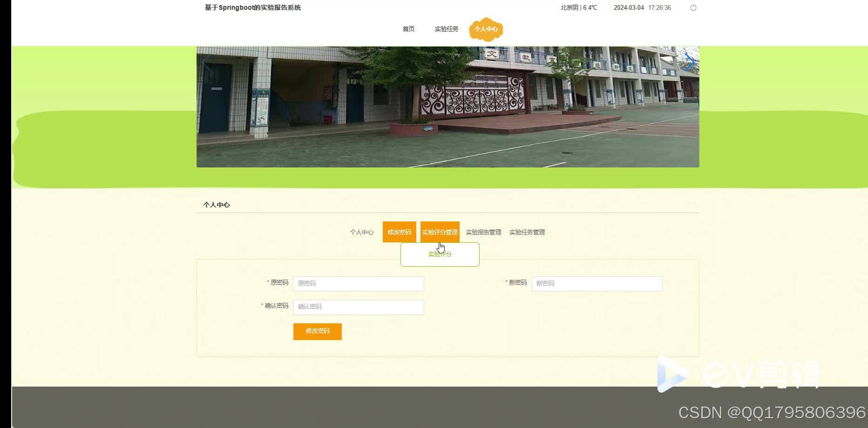
Task: Click the date 2024-03-04
Action: tap(629, 8)
